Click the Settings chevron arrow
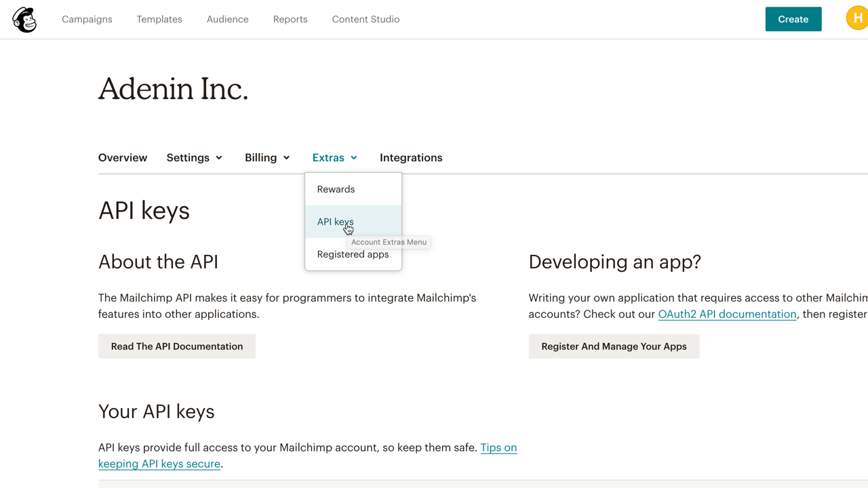 [x=219, y=158]
